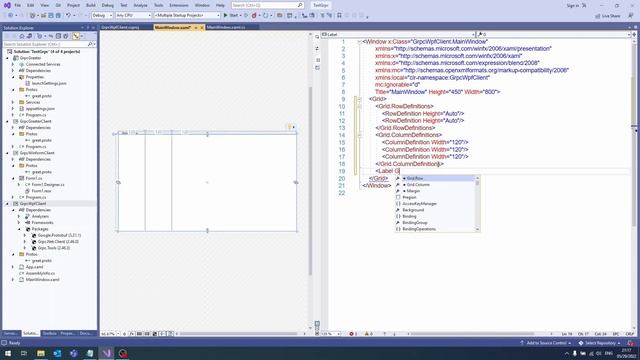Click Live Share button
Viewport: 640px width, 360px height.
point(608,16)
